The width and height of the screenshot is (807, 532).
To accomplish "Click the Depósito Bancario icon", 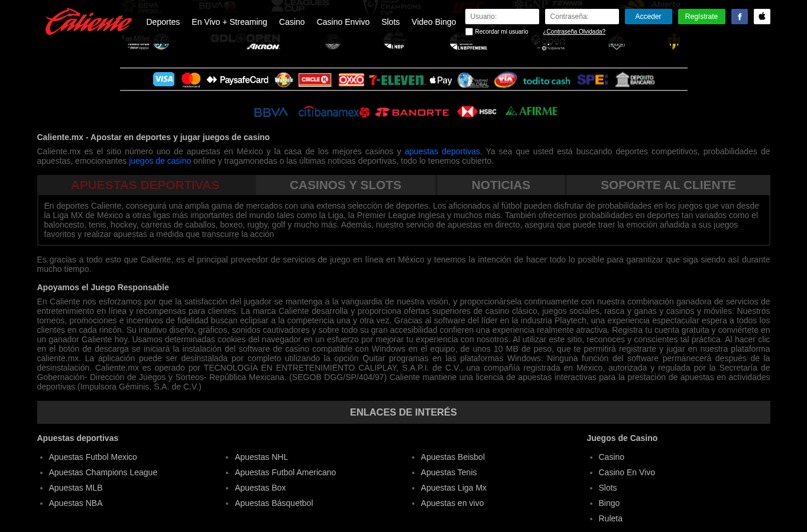I will 635,80.
